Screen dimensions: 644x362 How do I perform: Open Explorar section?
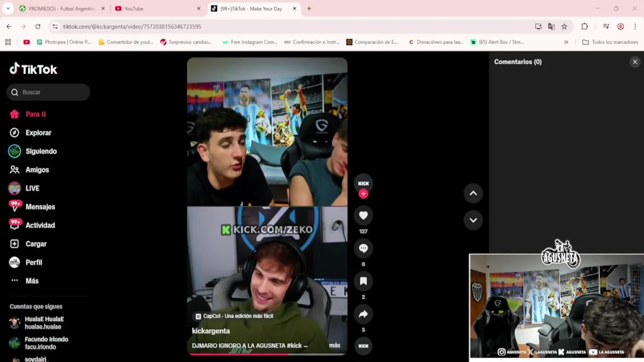coord(31,133)
